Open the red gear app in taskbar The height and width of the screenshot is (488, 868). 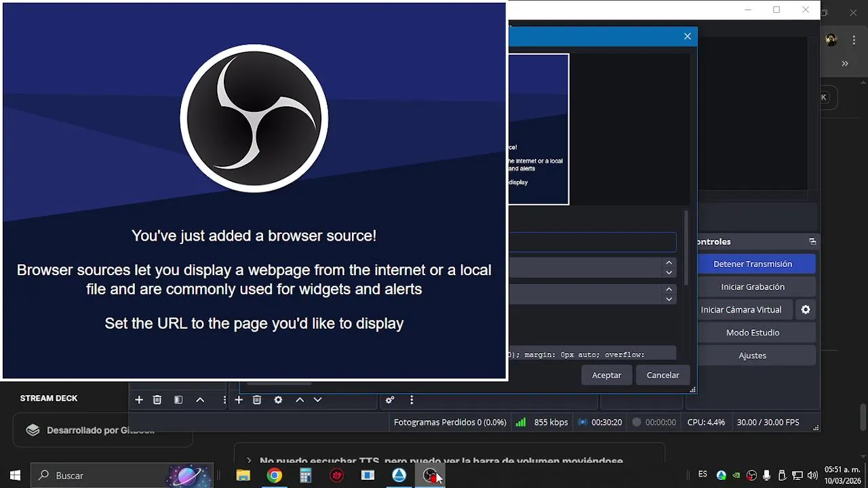pos(337,476)
